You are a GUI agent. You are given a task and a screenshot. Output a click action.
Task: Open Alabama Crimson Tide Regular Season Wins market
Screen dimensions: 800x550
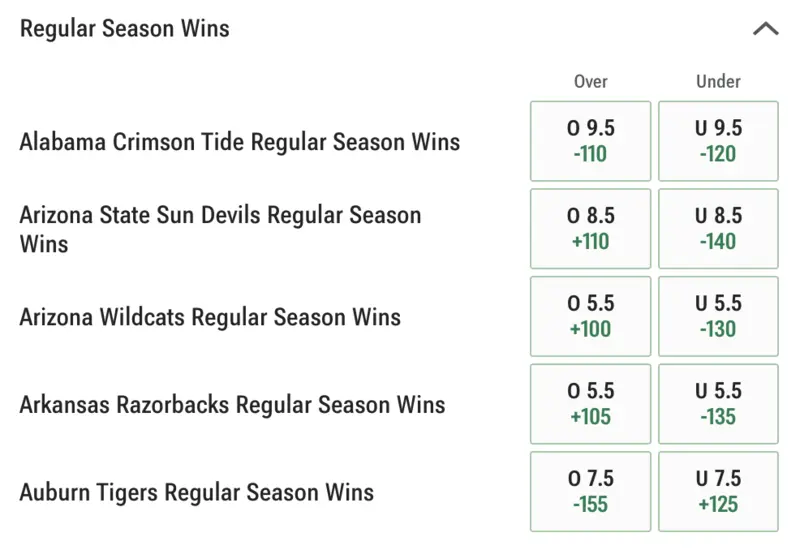[240, 141]
